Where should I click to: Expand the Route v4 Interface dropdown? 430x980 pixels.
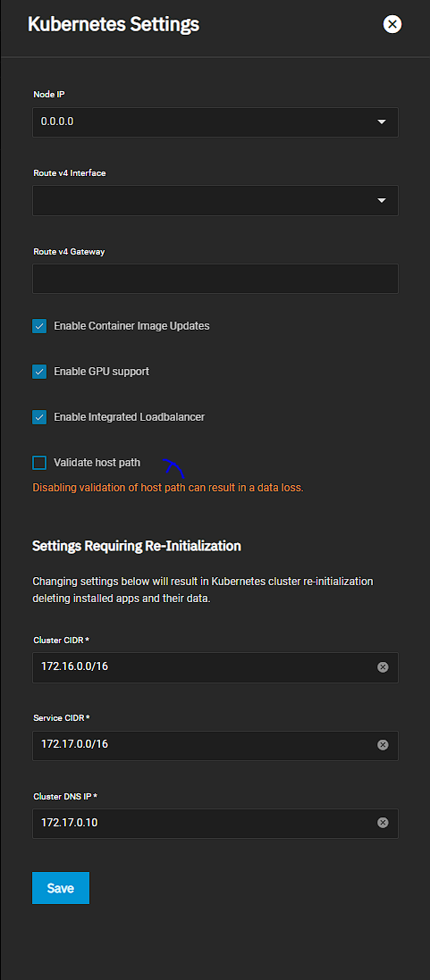click(x=215, y=201)
